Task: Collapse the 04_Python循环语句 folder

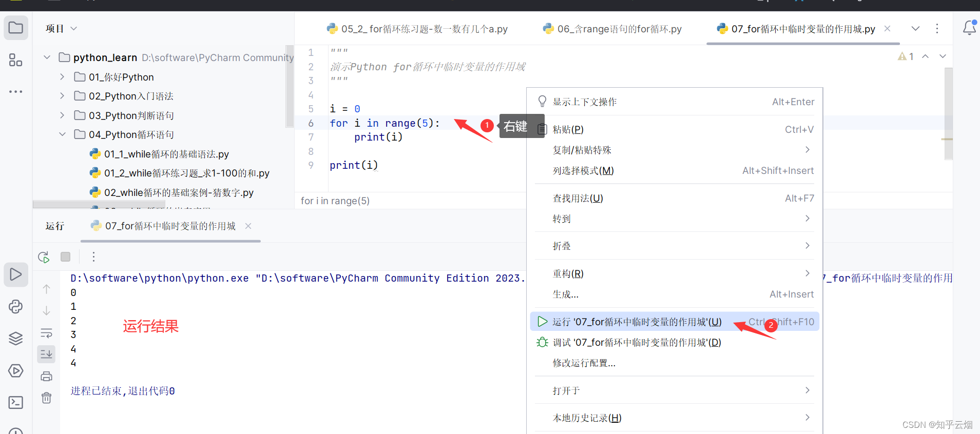Action: point(62,134)
